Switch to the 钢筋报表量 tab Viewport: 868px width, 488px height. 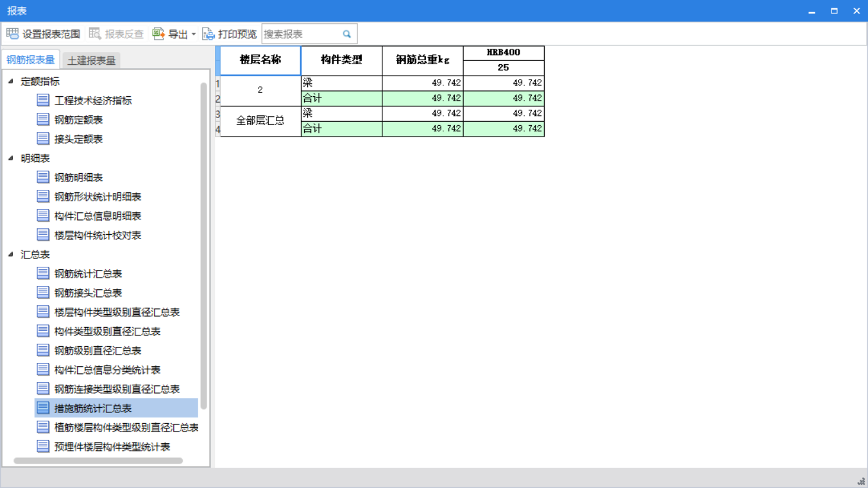pos(31,60)
